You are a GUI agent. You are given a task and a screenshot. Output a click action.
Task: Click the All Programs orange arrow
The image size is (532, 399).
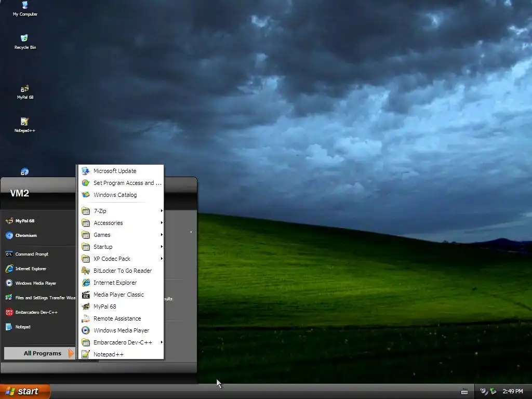pyautogui.click(x=71, y=353)
